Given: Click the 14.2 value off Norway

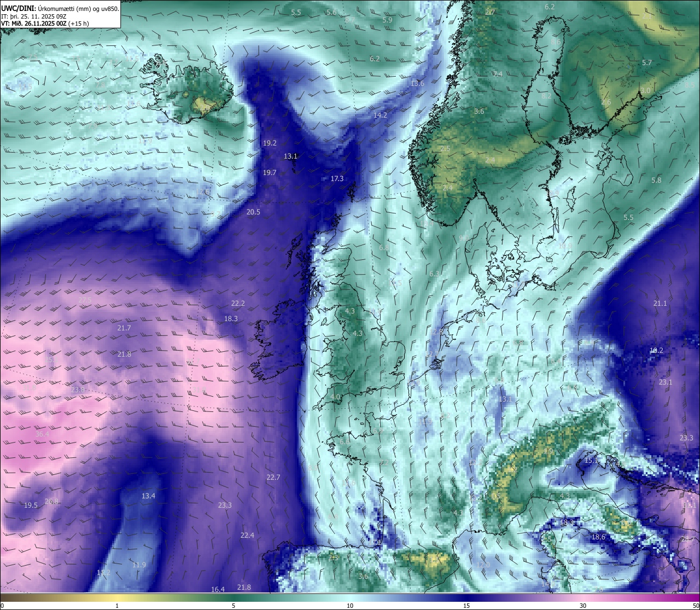Looking at the screenshot, I should (x=380, y=115).
